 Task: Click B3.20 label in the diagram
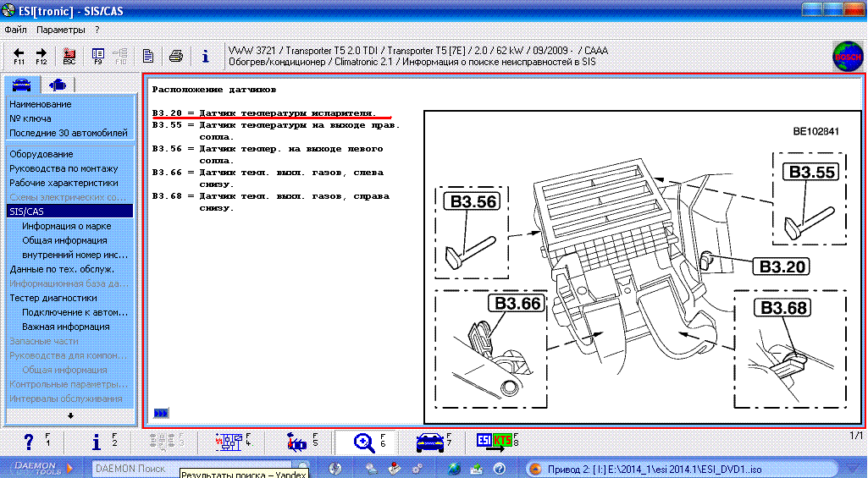click(x=781, y=266)
